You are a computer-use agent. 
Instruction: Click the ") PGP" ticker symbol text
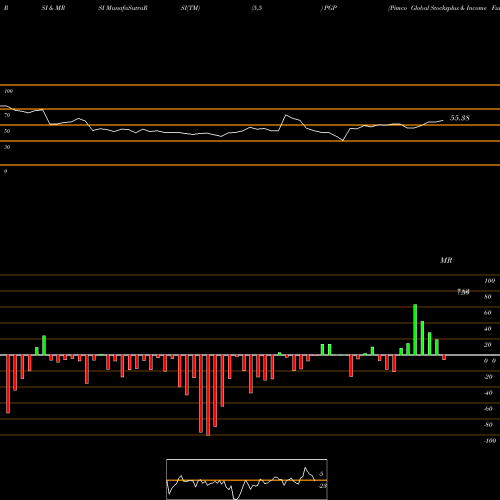tap(329, 8)
